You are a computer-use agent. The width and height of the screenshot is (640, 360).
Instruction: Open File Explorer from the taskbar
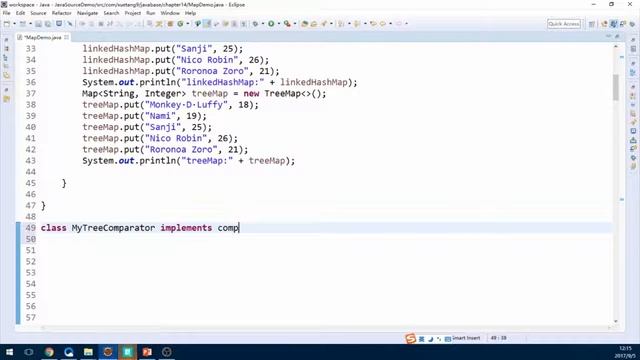point(88,352)
